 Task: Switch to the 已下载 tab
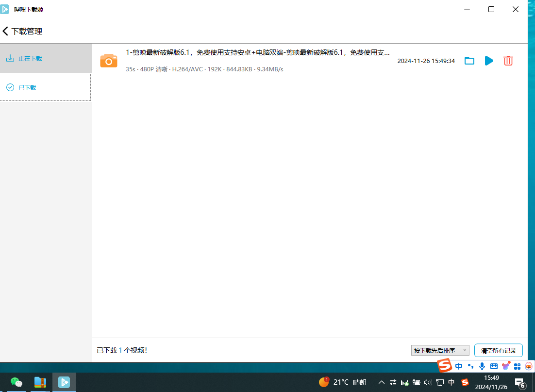(x=45, y=88)
